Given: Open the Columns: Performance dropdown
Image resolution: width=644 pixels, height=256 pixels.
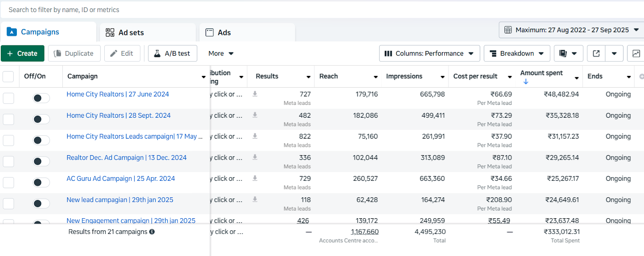Looking at the screenshot, I should [x=429, y=53].
